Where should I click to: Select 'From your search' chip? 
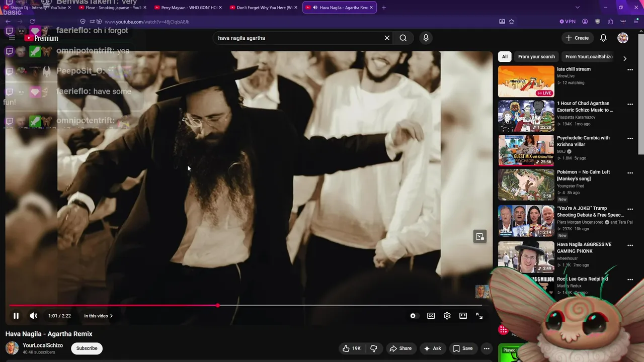pos(536,57)
